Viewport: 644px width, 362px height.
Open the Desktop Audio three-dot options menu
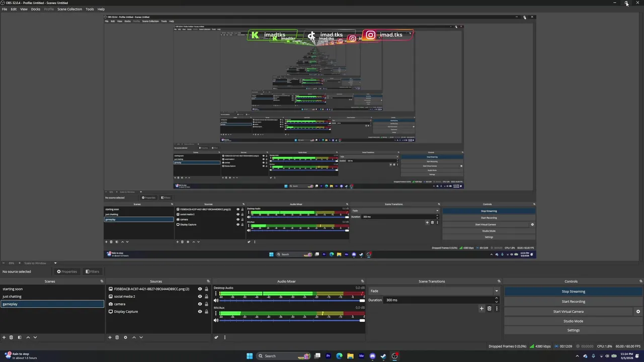coord(215,294)
